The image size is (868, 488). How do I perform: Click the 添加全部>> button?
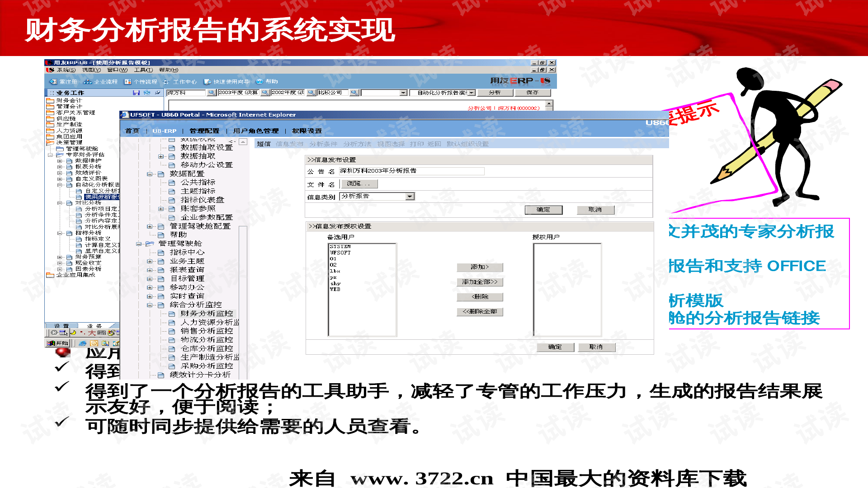tap(480, 282)
